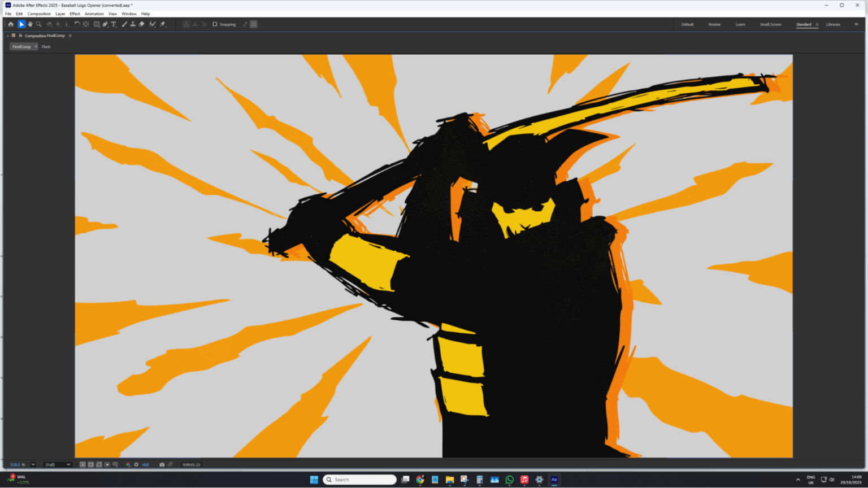Toggle the transparency grid button
The height and width of the screenshot is (488, 868).
(x=90, y=465)
